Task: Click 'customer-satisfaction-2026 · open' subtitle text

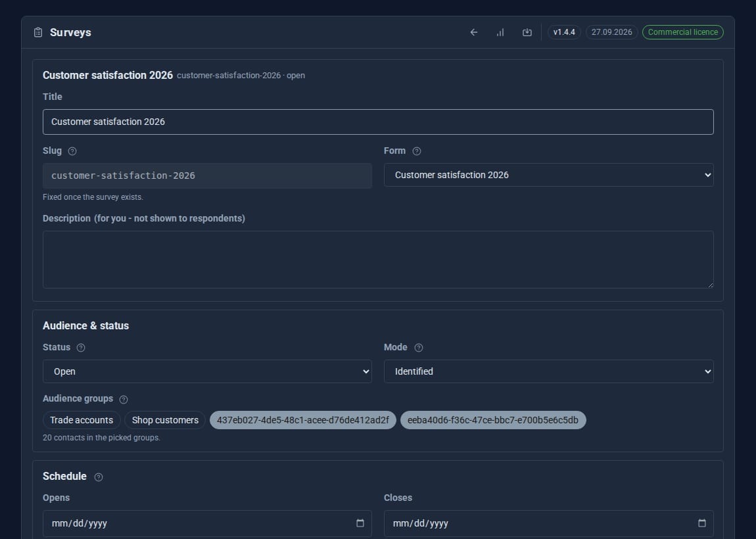Action: click(x=241, y=76)
